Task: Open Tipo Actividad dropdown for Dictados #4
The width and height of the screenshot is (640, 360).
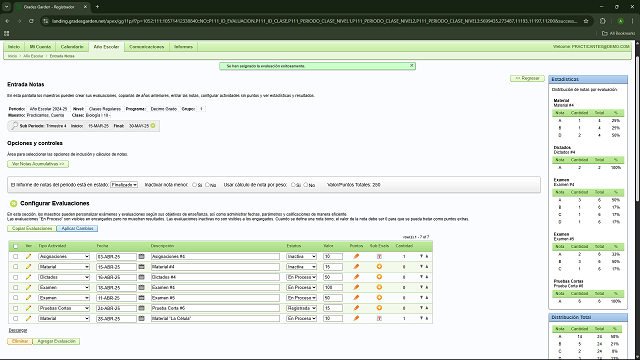Action: (x=64, y=277)
